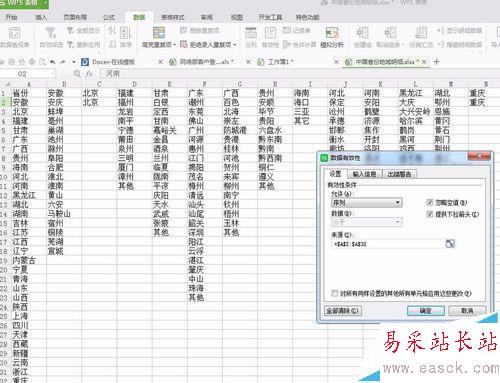Open the 数据透视表 pivot table tool
The width and height of the screenshot is (500, 383).
coord(14,37)
